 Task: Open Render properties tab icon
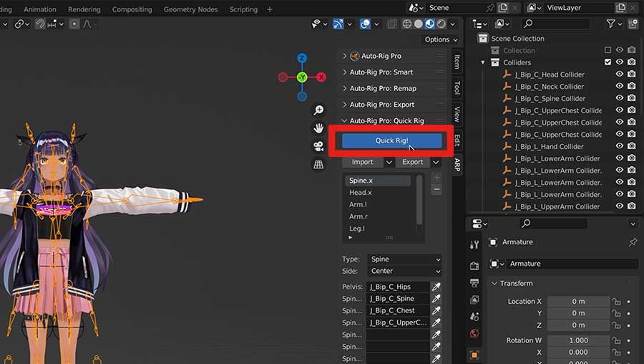(x=474, y=265)
